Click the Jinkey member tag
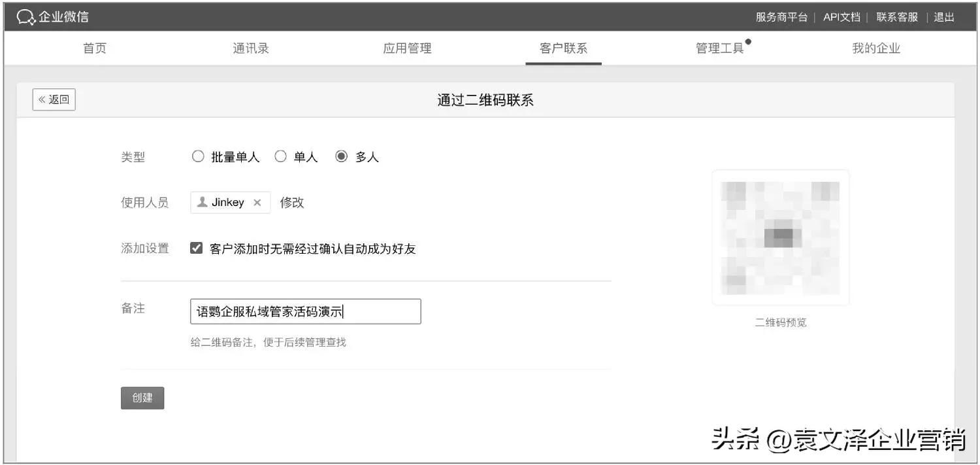The height and width of the screenshot is (465, 980). tap(230, 203)
